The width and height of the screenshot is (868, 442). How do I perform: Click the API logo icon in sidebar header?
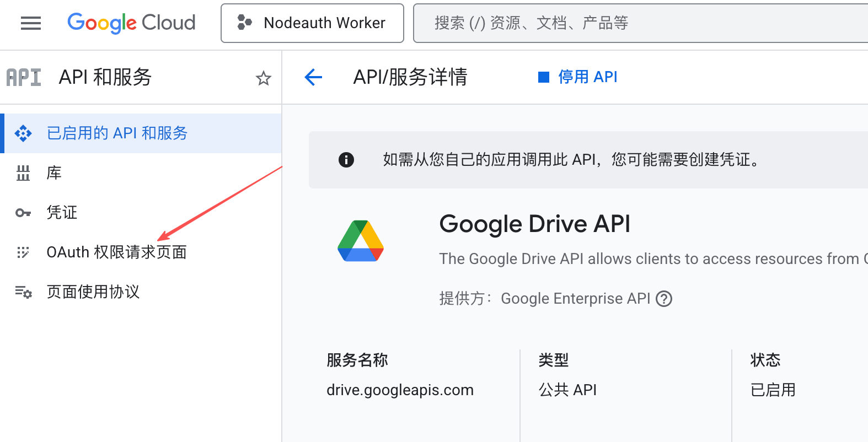coord(24,78)
